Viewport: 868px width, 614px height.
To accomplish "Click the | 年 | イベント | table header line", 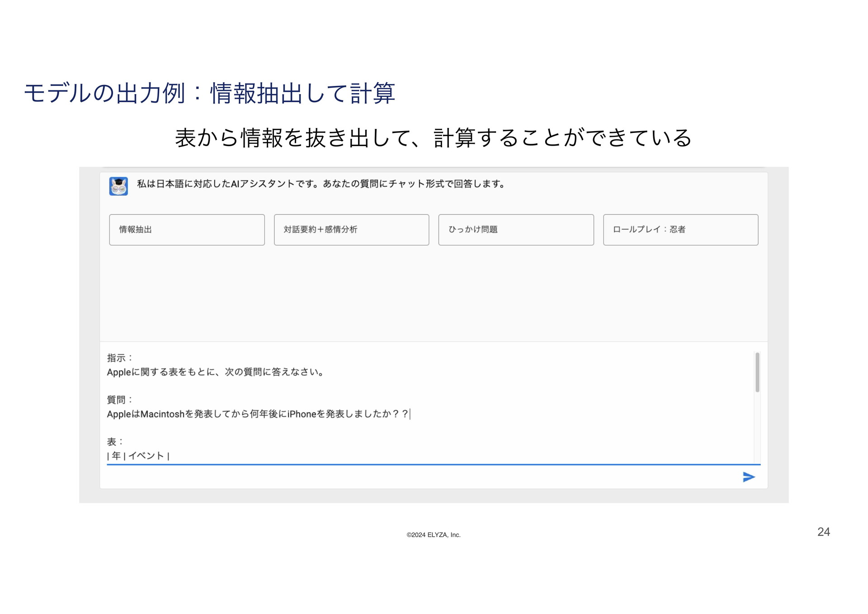I will click(x=138, y=456).
